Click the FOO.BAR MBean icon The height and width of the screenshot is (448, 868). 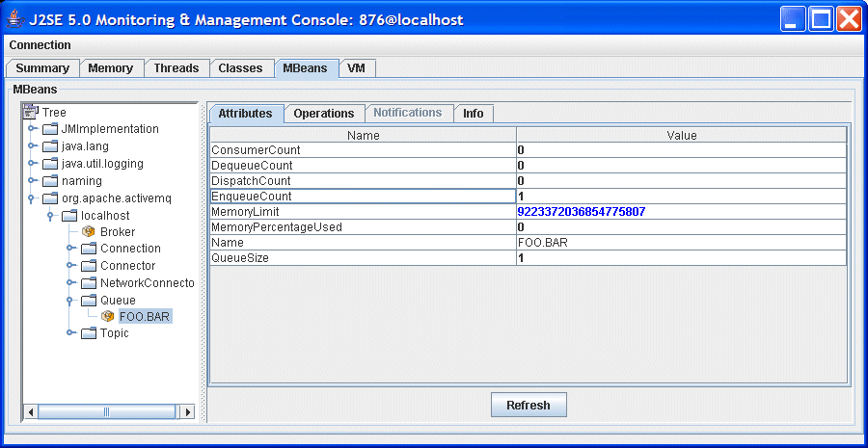108,316
